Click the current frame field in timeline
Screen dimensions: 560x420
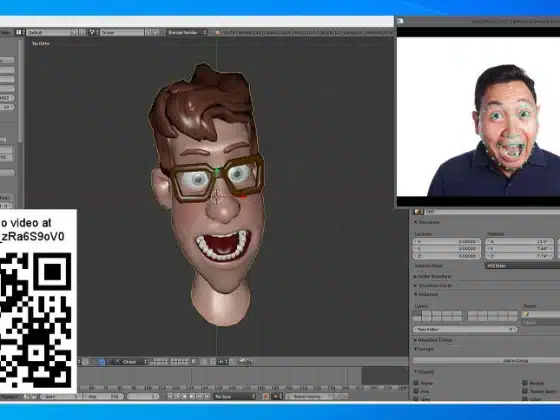(x=143, y=396)
